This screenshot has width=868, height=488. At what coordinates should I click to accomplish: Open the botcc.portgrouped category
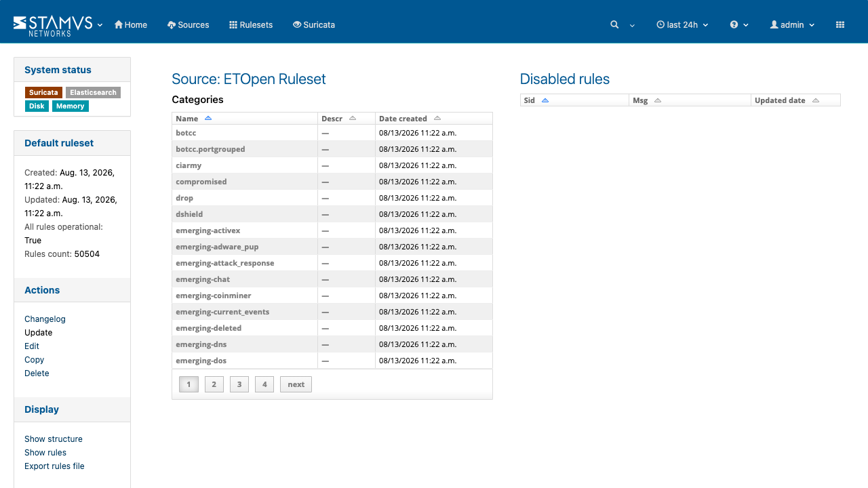[x=210, y=149]
